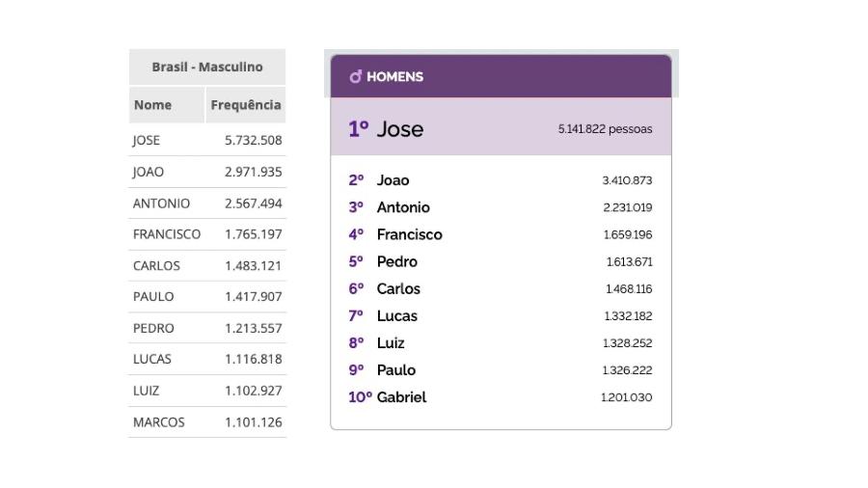Click ANTONIO in the names table

click(161, 203)
